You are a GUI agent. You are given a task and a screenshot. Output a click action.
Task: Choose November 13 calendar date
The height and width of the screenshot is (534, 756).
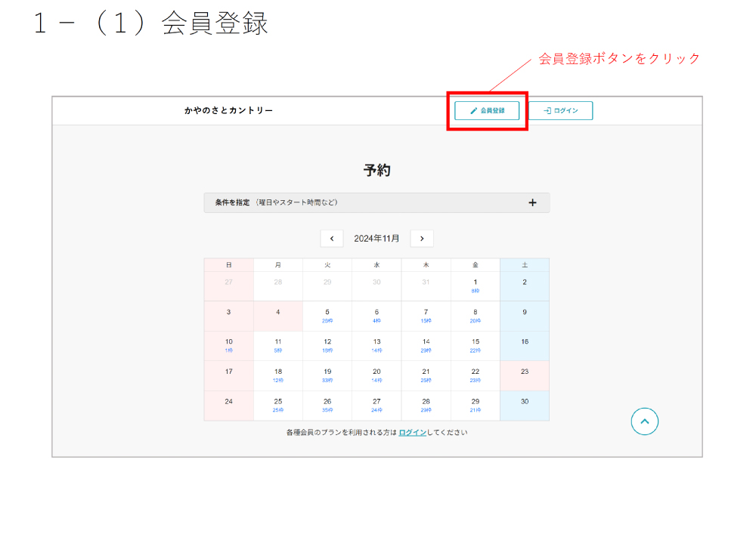coord(376,345)
